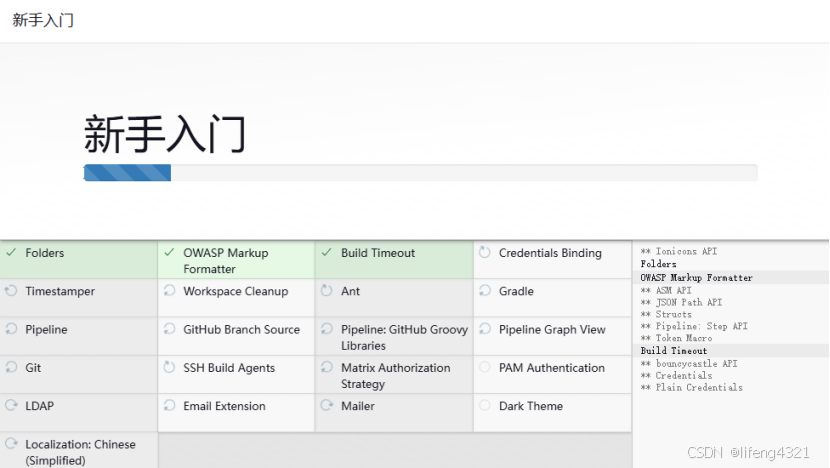Select the Pipeline Graph View plugin label
The height and width of the screenshot is (468, 830).
point(552,329)
